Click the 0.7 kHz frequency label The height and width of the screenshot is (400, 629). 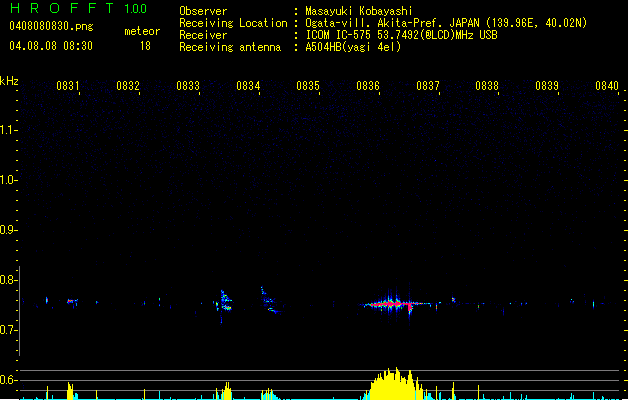pyautogui.click(x=9, y=330)
